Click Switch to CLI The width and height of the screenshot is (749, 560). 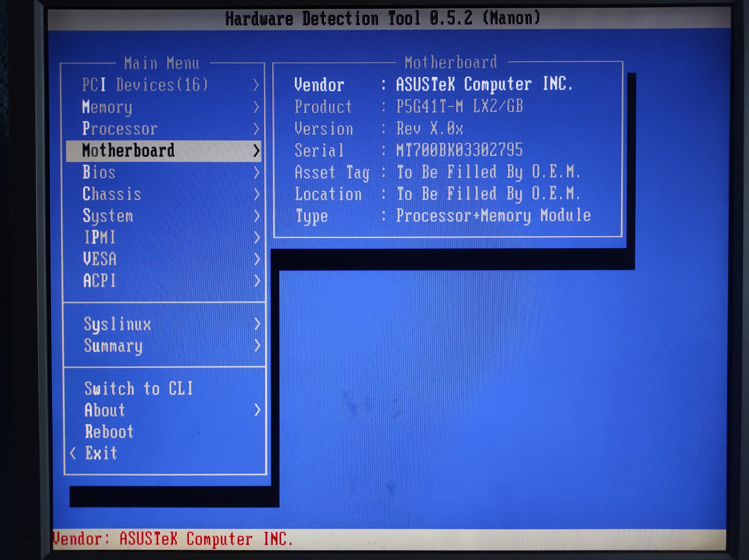pyautogui.click(x=139, y=389)
